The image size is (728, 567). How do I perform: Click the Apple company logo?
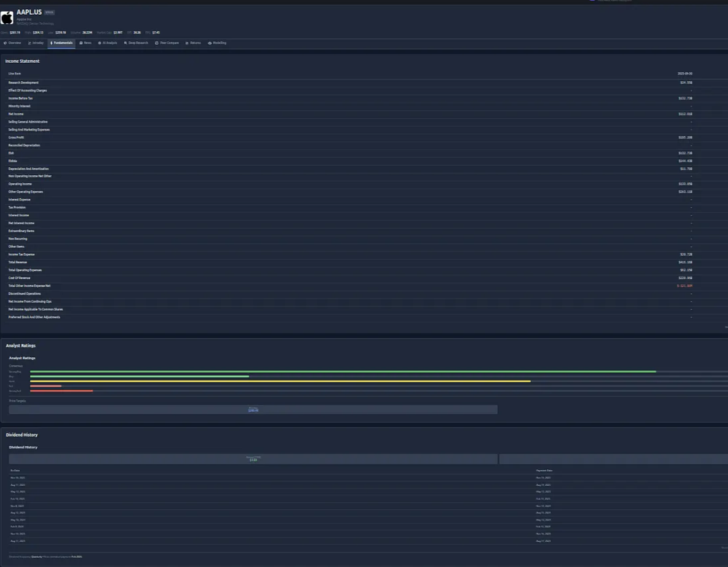coord(7,18)
